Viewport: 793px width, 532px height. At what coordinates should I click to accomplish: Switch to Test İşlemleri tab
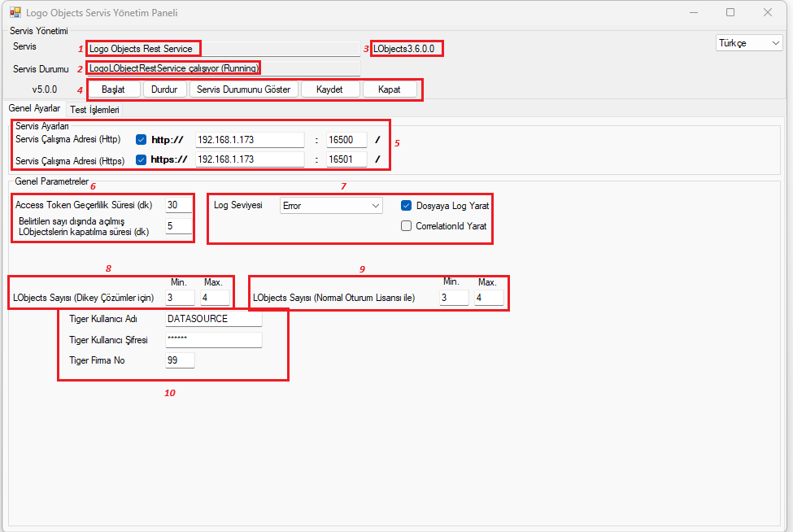coord(94,109)
